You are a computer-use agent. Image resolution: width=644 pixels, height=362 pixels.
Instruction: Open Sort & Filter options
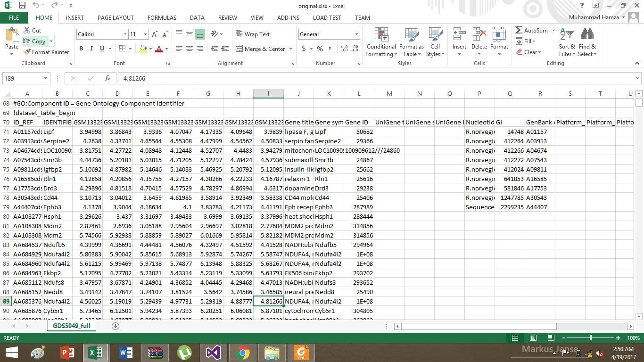pos(567,42)
